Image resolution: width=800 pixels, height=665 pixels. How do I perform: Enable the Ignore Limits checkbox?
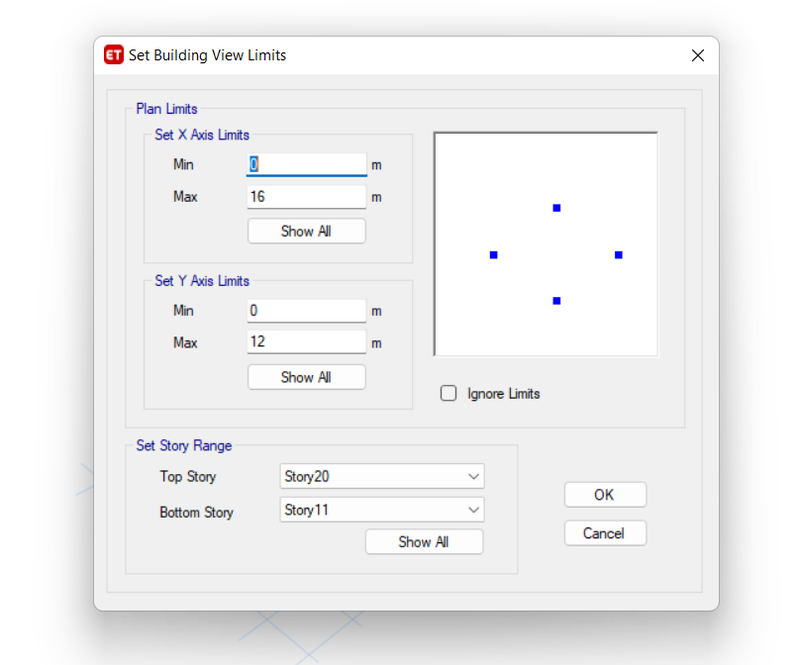[448, 393]
